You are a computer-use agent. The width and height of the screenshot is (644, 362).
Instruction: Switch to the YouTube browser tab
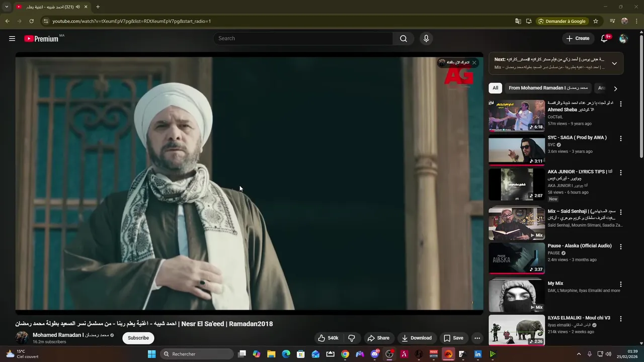point(51,7)
